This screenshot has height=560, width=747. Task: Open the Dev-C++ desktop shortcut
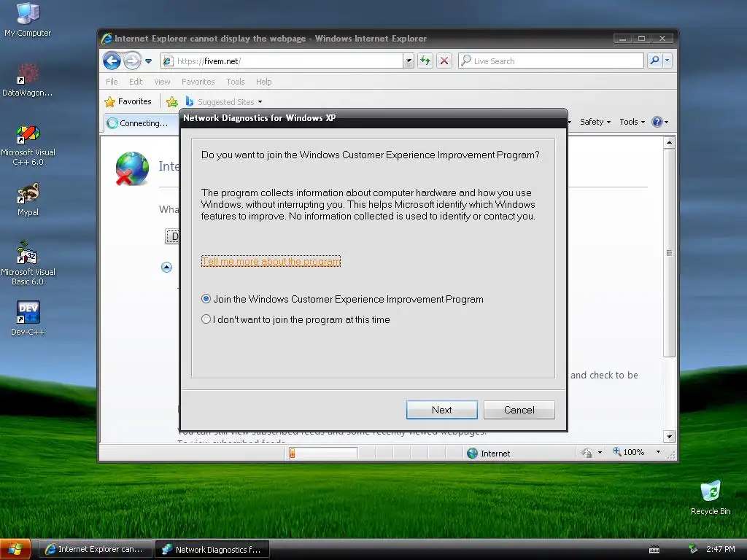pos(28,318)
